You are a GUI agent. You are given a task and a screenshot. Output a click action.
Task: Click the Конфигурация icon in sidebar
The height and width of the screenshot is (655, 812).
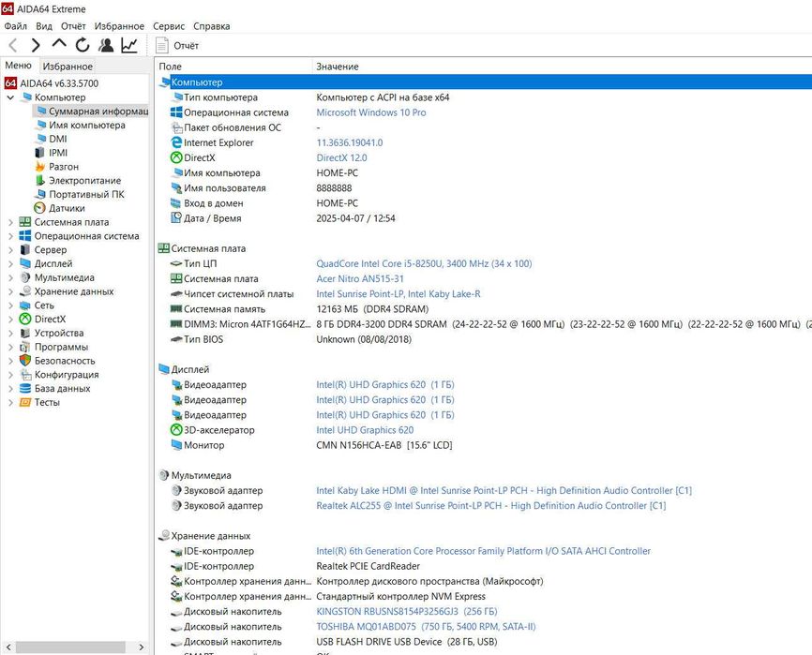[x=25, y=375]
